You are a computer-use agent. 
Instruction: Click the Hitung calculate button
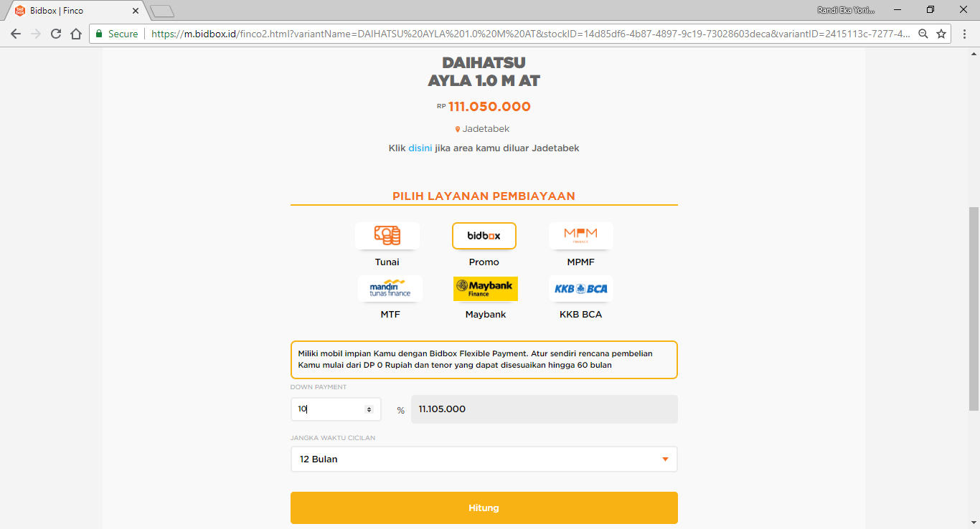coord(484,508)
